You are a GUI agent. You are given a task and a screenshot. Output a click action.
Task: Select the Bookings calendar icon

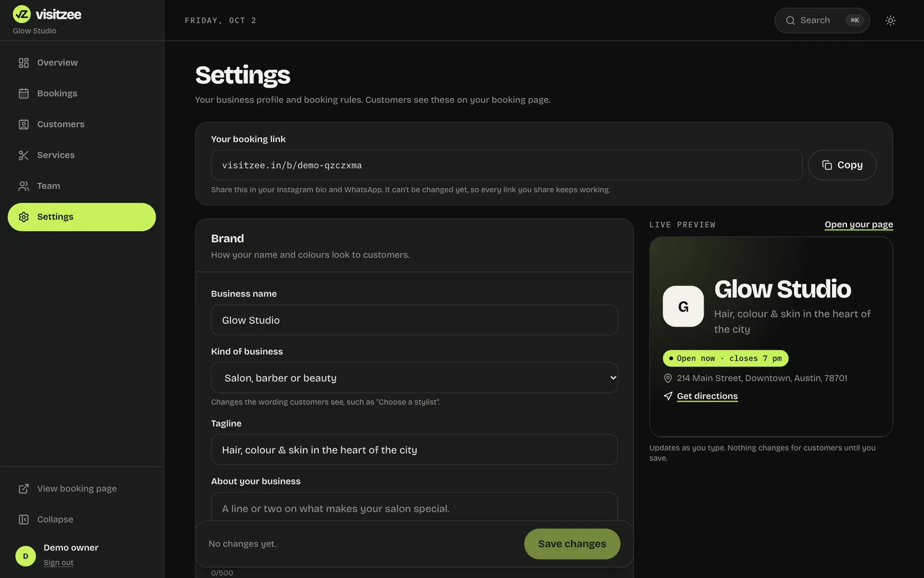tap(24, 94)
